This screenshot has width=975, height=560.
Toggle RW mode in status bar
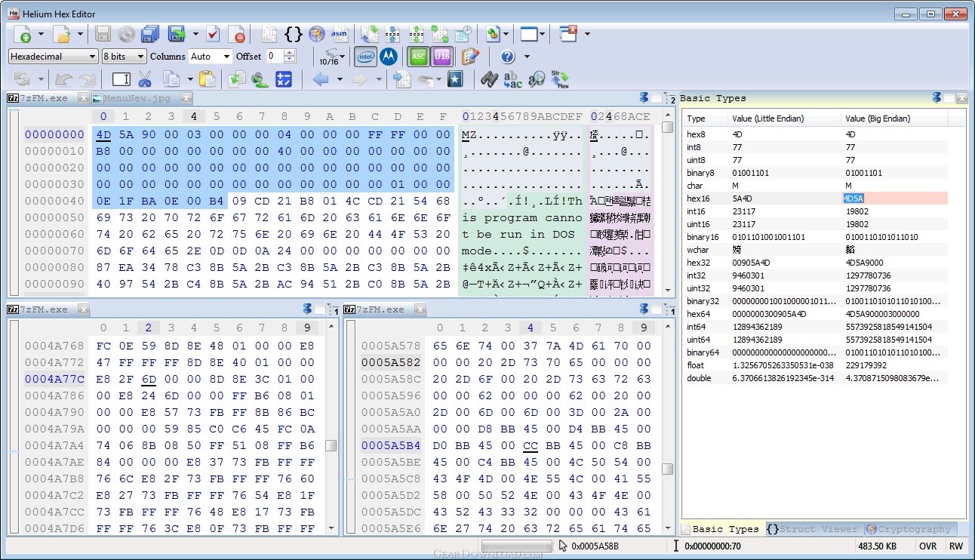click(956, 546)
